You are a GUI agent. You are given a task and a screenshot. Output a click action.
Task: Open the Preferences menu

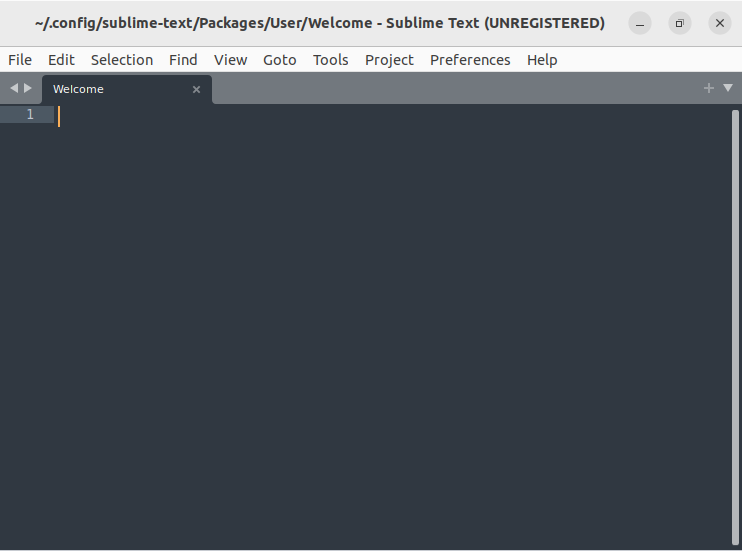point(470,60)
